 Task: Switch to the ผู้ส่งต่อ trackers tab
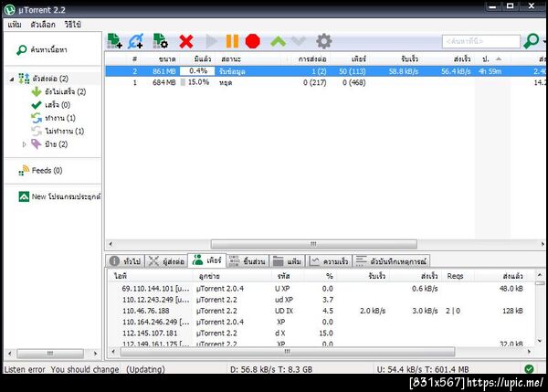pyautogui.click(x=166, y=261)
